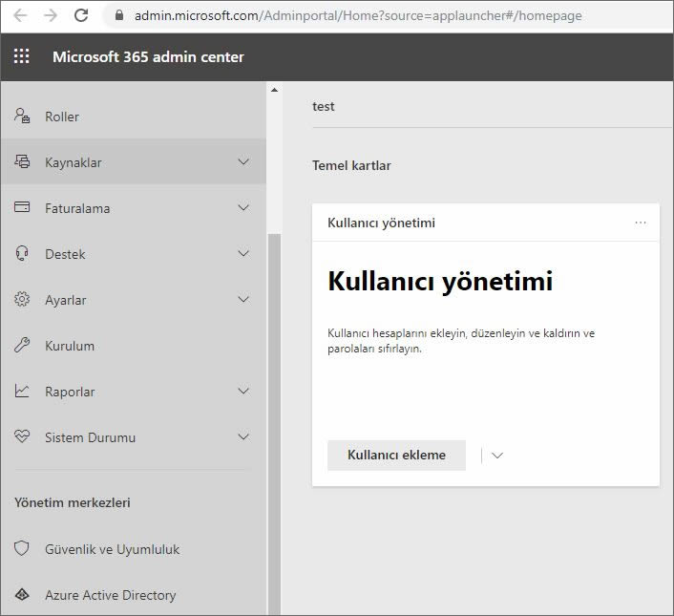Open Raporlar in the sidebar
Screen dimensions: 674x616
(134, 392)
